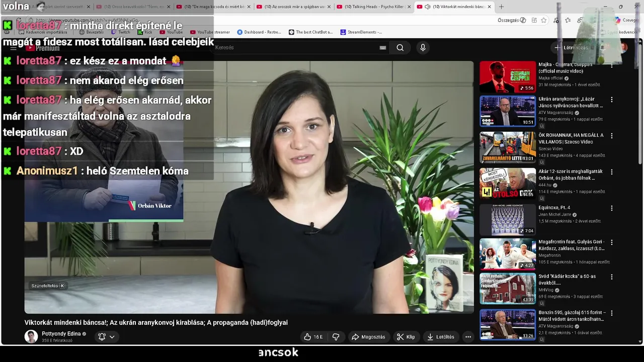Image resolution: width=644 pixels, height=362 pixels.
Task: Open Pottyondy Edina channel avatar
Action: (x=31, y=337)
